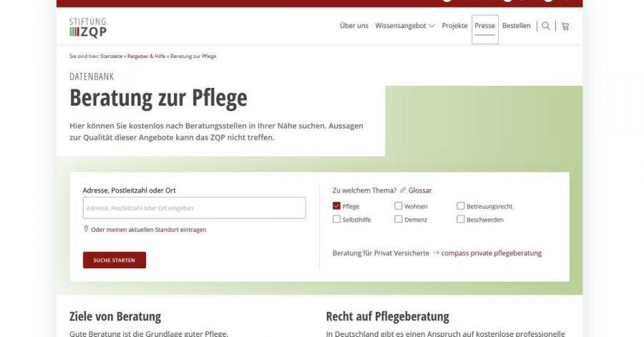644x337 pixels.
Task: Click the Recht auf Pflegeberatung heading
Action: (387, 316)
